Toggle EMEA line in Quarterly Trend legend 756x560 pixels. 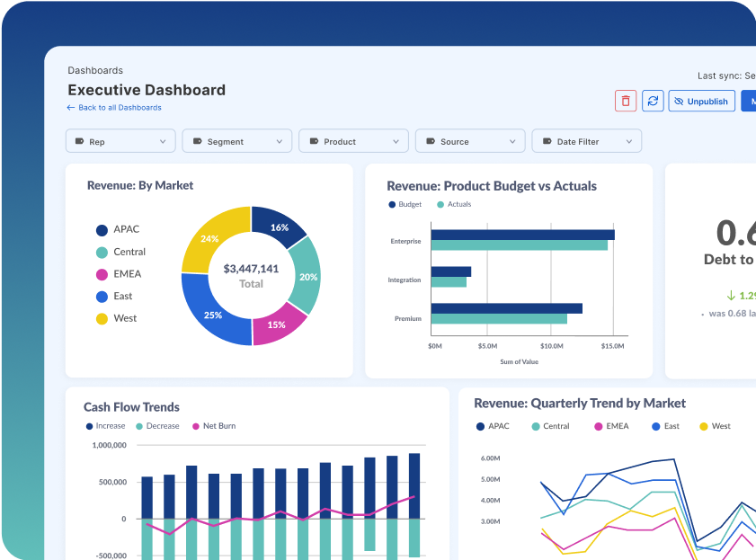[x=610, y=426]
